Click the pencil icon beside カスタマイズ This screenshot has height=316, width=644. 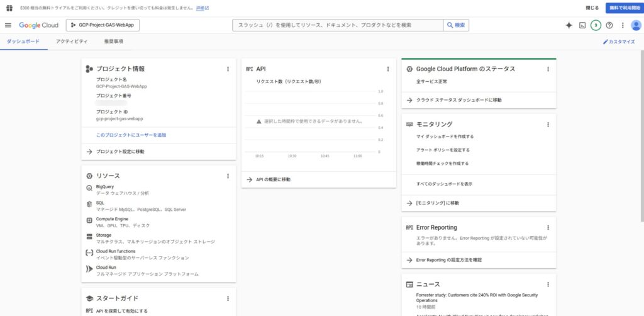tap(605, 42)
